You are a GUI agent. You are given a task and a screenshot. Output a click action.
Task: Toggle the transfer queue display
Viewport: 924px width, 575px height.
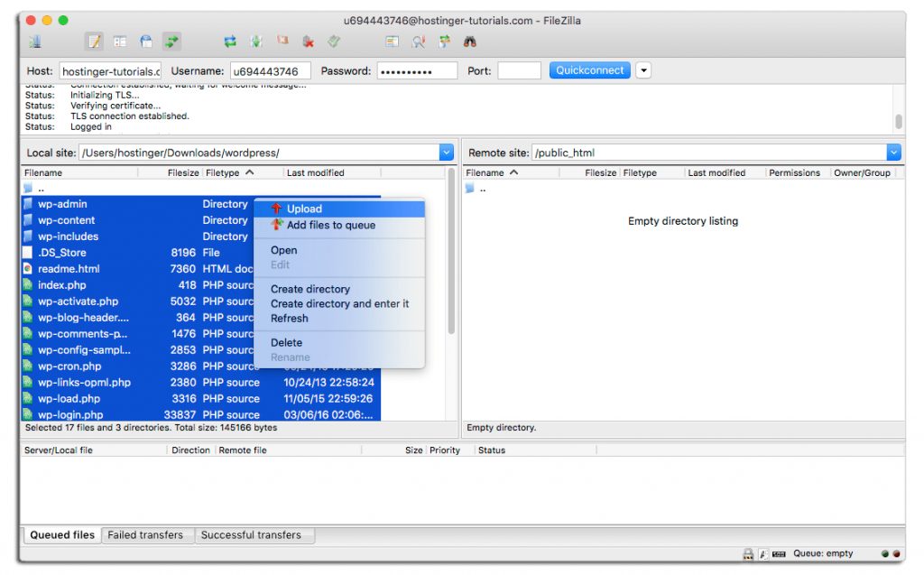point(171,42)
